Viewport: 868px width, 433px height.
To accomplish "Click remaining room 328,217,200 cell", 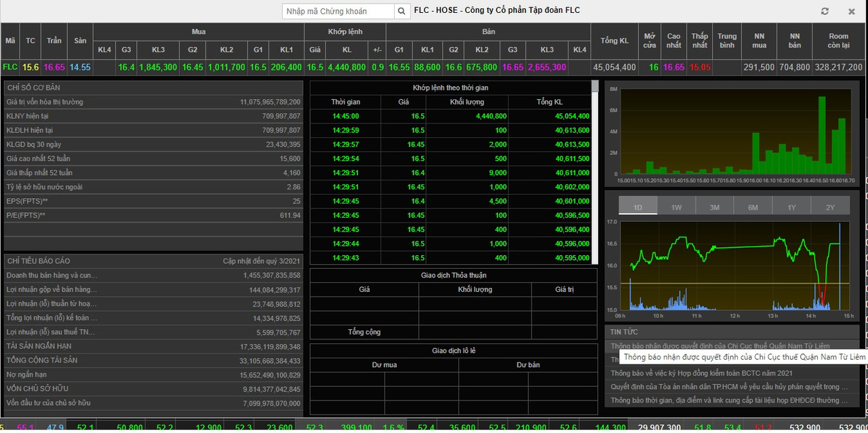I will click(839, 67).
